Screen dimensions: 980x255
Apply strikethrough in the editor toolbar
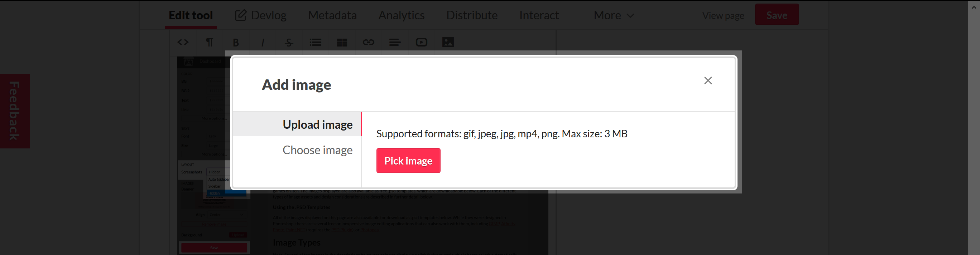pyautogui.click(x=289, y=42)
